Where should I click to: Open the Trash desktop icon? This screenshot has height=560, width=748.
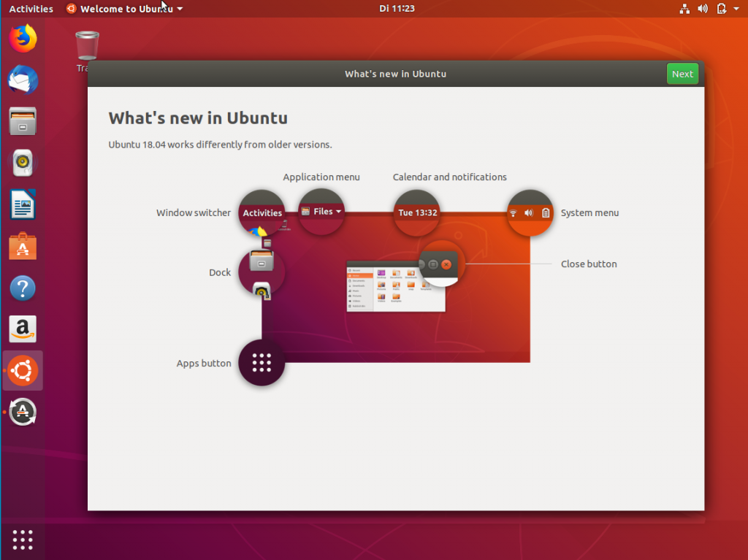(88, 46)
